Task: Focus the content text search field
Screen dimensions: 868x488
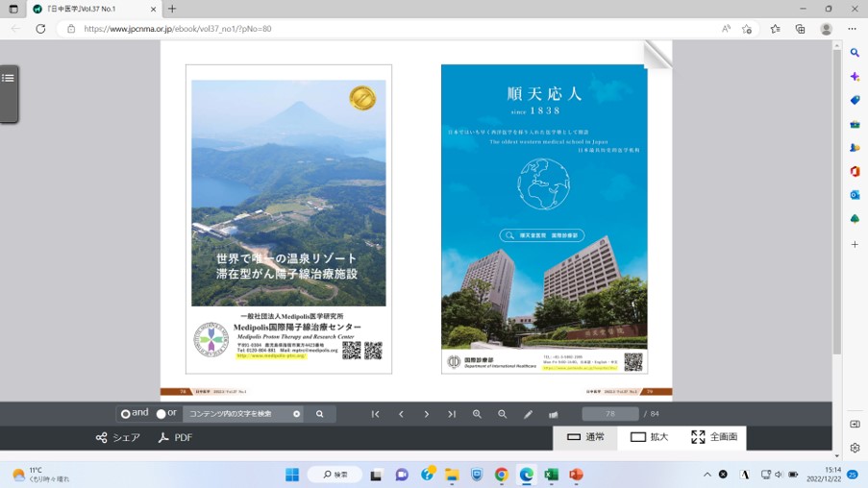Action: coord(238,414)
